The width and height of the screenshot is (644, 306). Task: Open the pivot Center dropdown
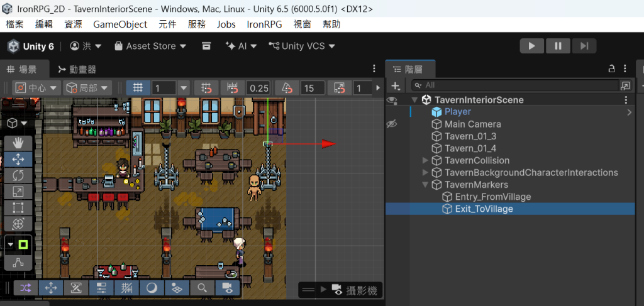pos(36,88)
